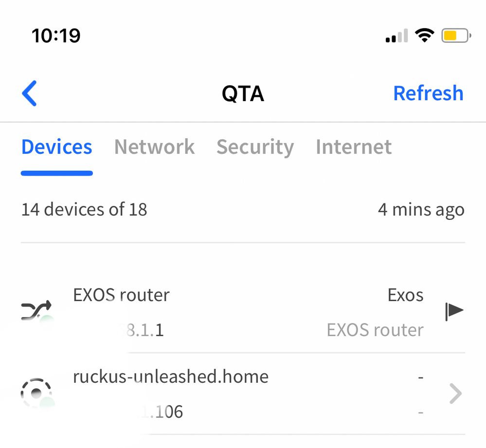Screen dimensions: 486x448
Task: Tap the Wi-Fi status icon
Action: [x=424, y=36]
